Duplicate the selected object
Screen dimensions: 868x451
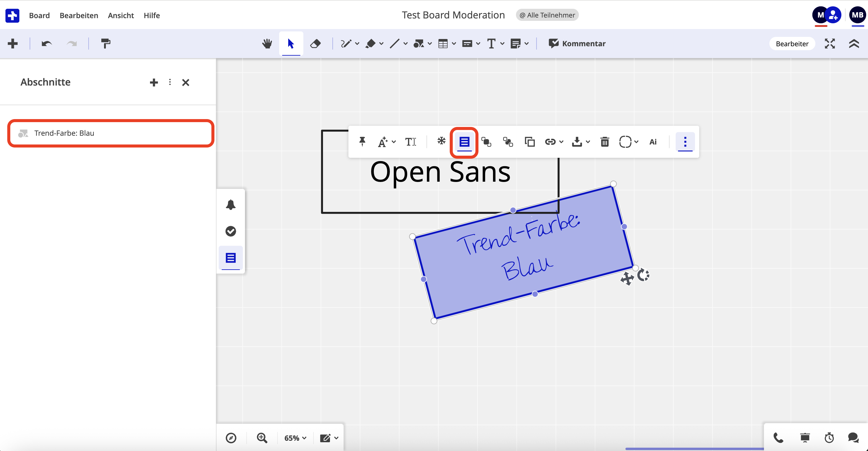point(530,142)
